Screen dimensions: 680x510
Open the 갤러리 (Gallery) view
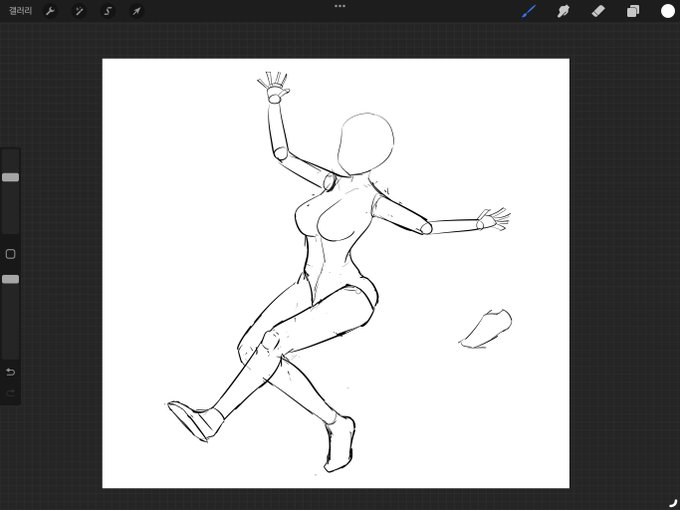click(x=20, y=11)
